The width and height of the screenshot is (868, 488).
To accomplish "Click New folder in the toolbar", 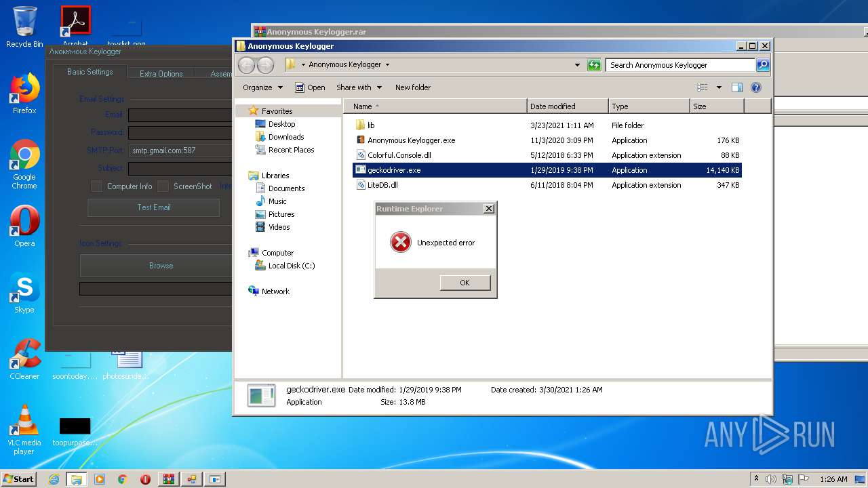I will click(413, 87).
